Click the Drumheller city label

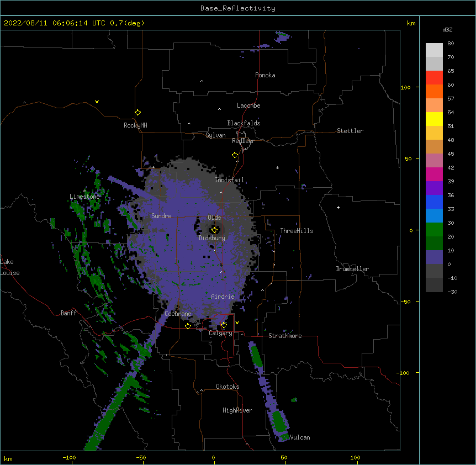tap(352, 269)
